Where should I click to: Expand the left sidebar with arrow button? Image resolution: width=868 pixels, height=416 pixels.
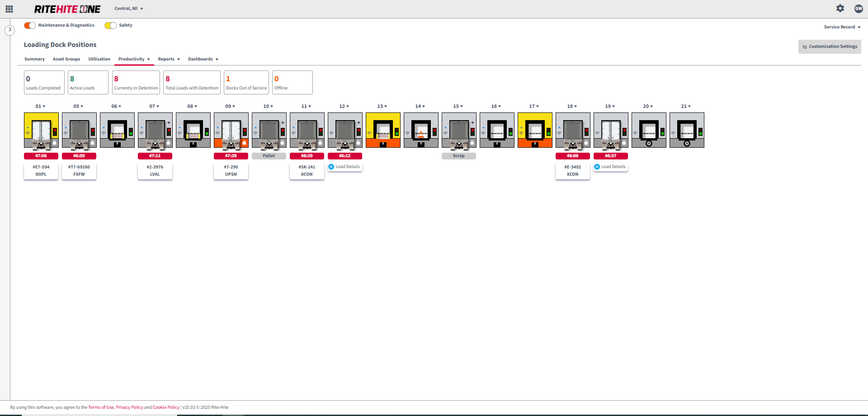coord(9,30)
